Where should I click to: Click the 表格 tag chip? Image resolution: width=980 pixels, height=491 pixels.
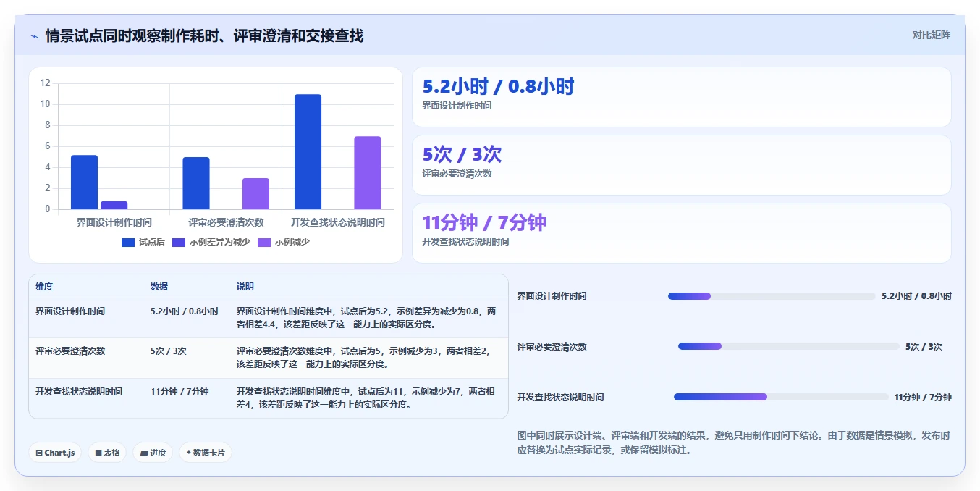(x=107, y=453)
